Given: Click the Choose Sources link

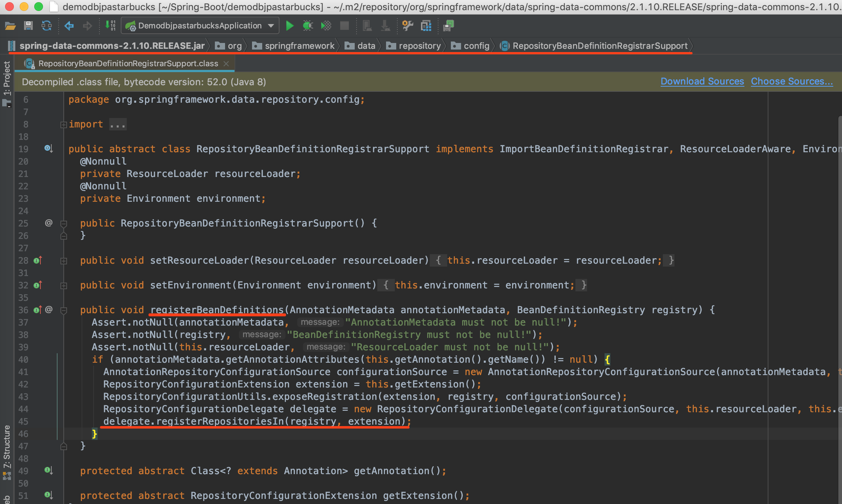Looking at the screenshot, I should pyautogui.click(x=792, y=81).
